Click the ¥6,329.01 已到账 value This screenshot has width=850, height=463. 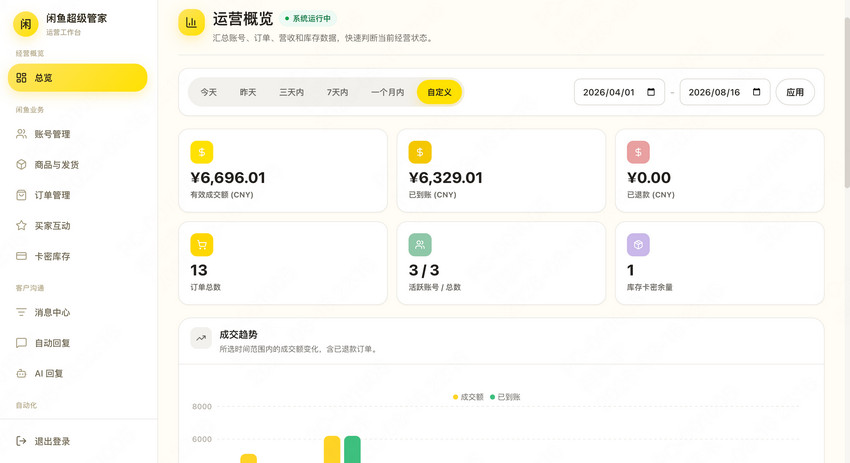pos(446,178)
